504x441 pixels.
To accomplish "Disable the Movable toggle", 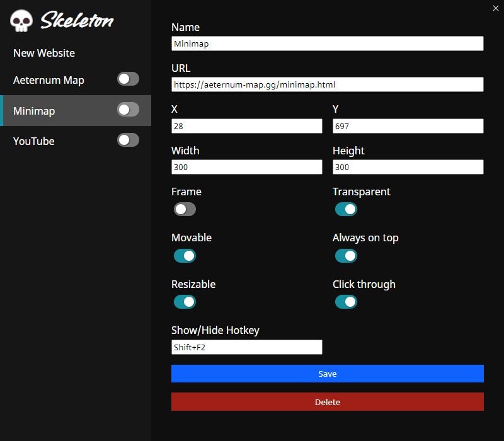I will [185, 255].
